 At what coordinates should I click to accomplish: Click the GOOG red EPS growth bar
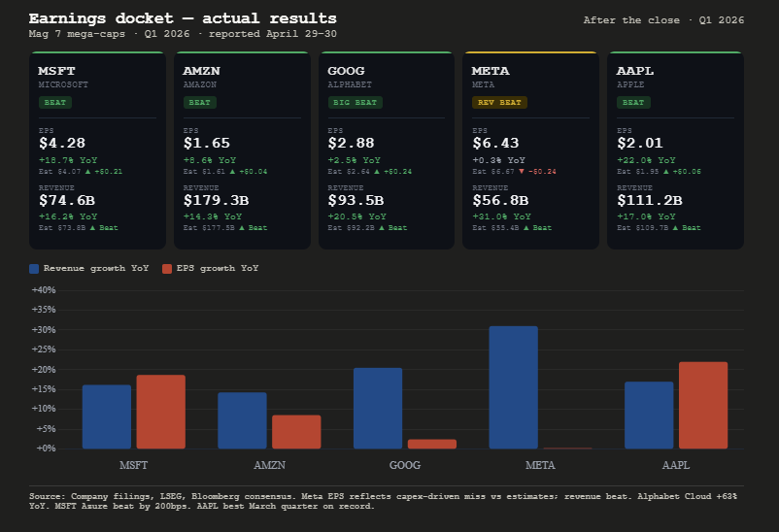pos(432,444)
